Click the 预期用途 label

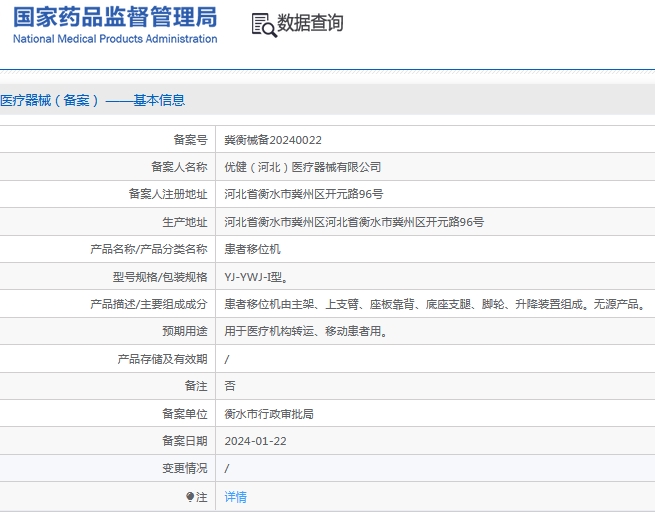[185, 331]
